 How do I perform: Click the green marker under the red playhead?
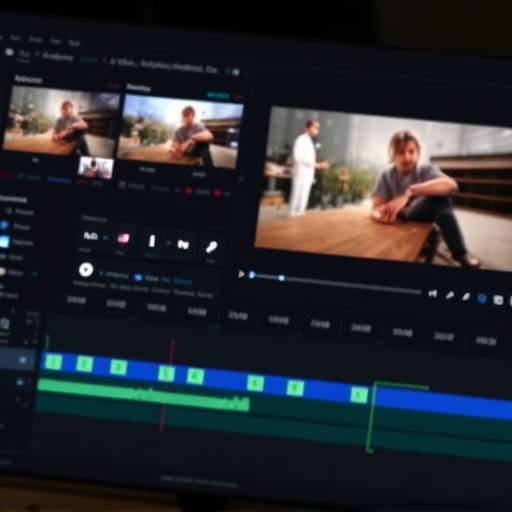click(166, 373)
